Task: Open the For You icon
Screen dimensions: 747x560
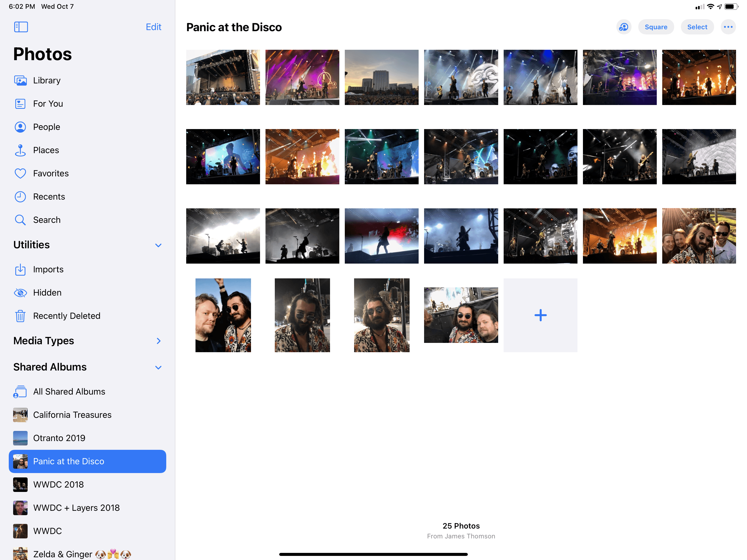Action: [20, 104]
